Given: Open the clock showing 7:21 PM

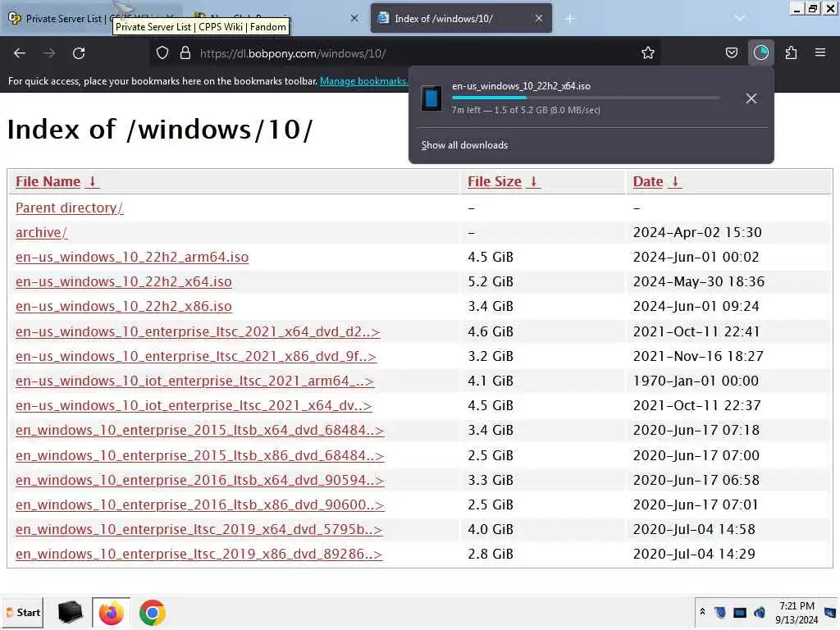Looking at the screenshot, I should (797, 612).
